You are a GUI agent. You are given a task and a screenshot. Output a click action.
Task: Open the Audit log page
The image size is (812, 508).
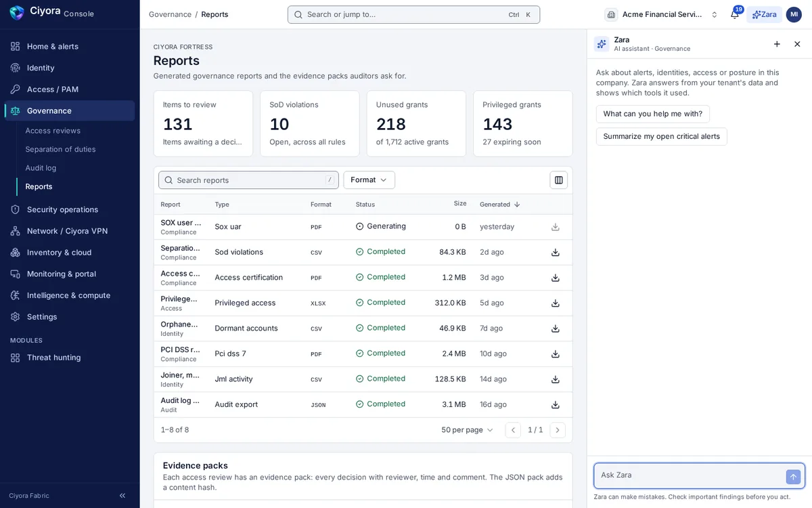41,168
